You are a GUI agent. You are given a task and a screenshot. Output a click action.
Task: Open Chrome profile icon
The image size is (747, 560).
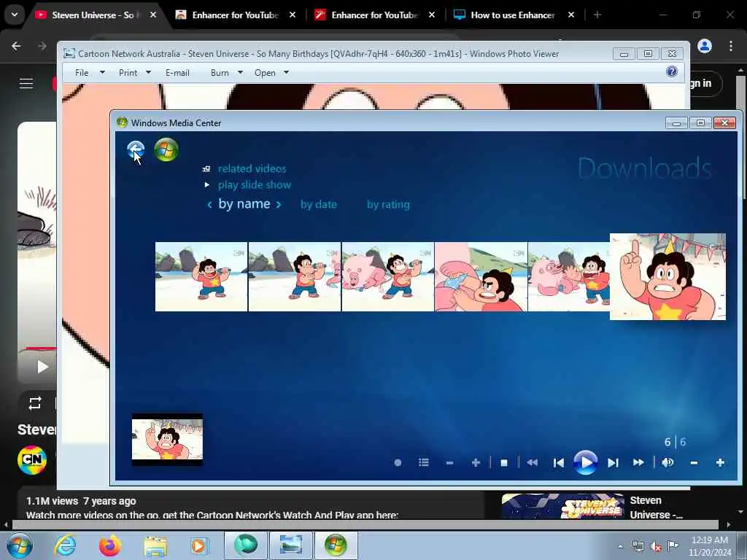[x=705, y=46]
